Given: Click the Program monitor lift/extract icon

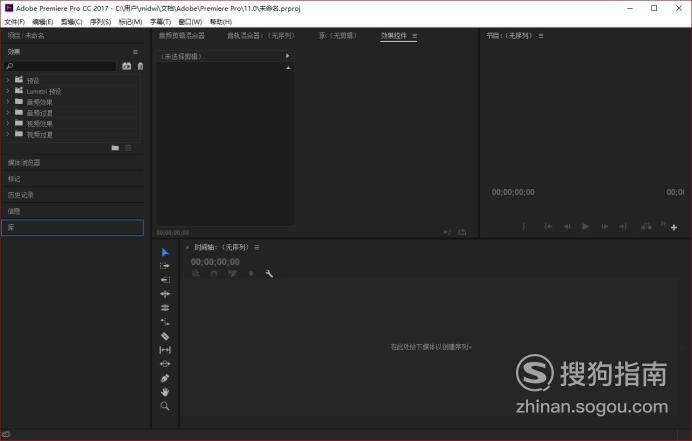Looking at the screenshot, I should tap(646, 226).
